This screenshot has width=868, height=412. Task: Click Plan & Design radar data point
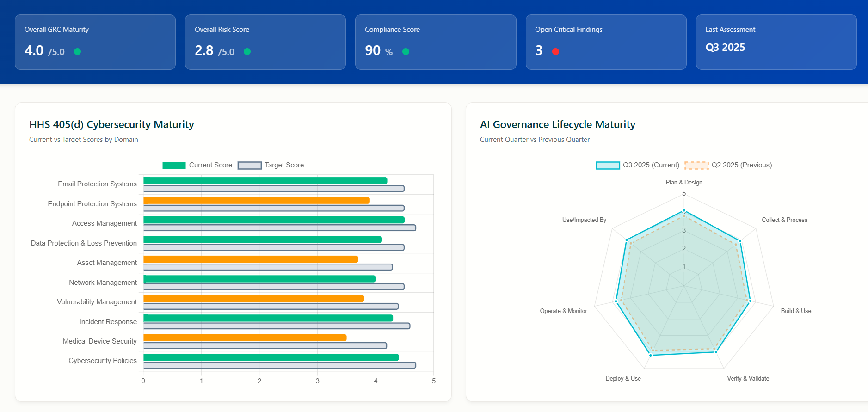tap(684, 211)
